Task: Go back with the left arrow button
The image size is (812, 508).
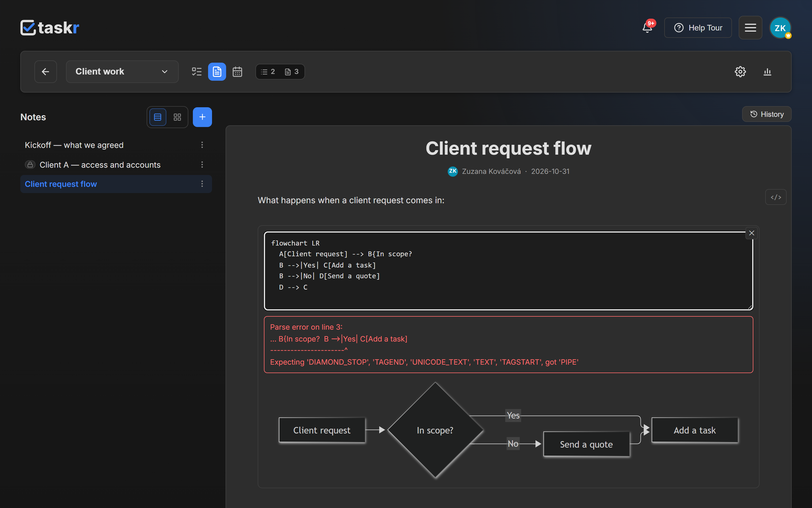Action: pyautogui.click(x=46, y=72)
